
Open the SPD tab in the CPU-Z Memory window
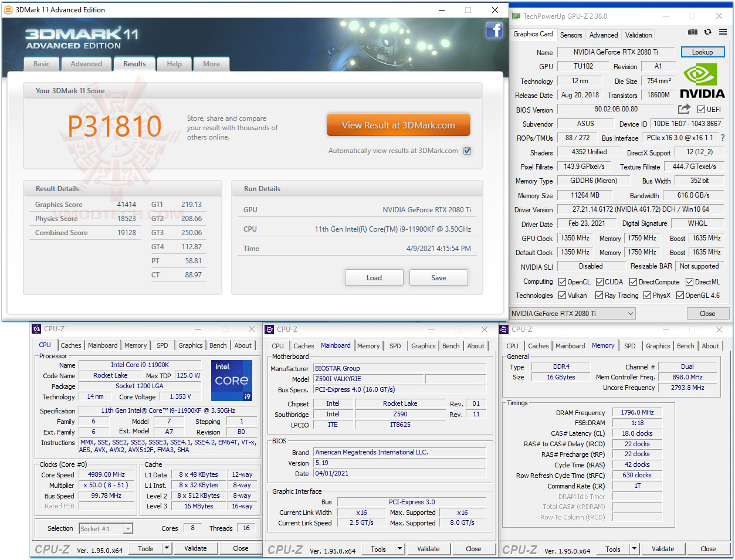(630, 346)
